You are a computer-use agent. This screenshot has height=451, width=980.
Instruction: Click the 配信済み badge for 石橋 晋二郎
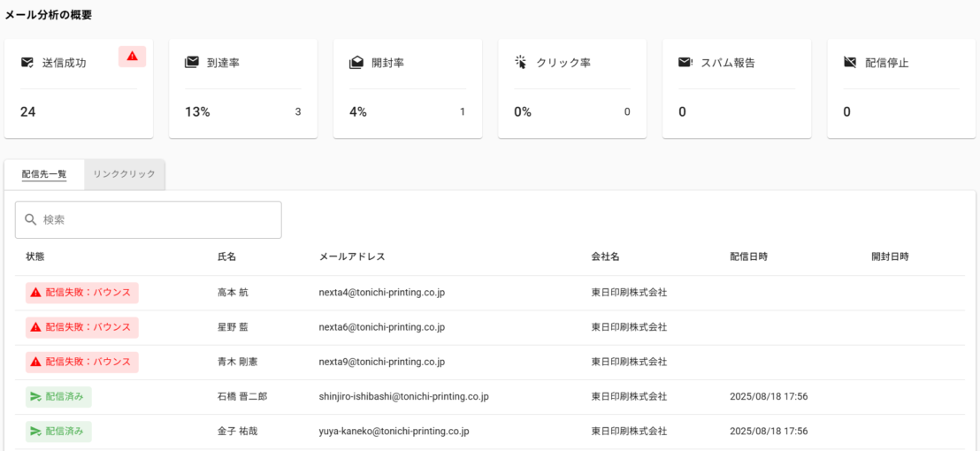tap(59, 397)
